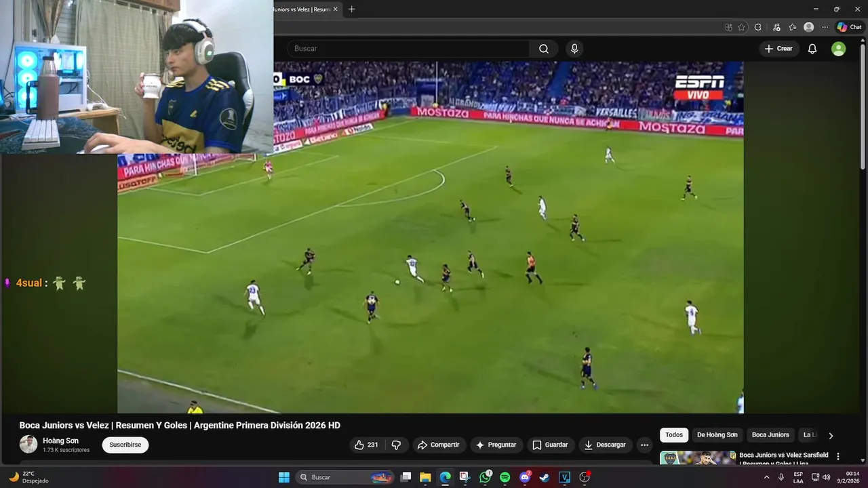
Task: Open the V-logo app on the taskbar
Action: pyautogui.click(x=564, y=477)
